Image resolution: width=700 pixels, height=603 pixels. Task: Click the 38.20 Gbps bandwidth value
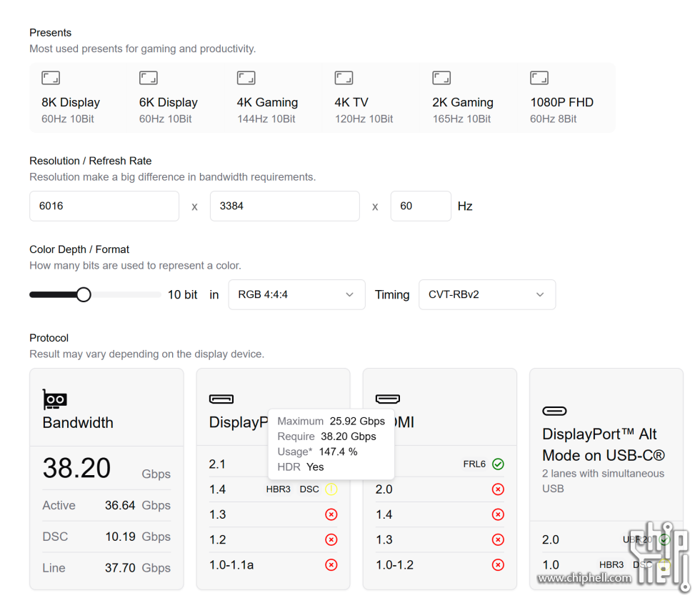76,468
